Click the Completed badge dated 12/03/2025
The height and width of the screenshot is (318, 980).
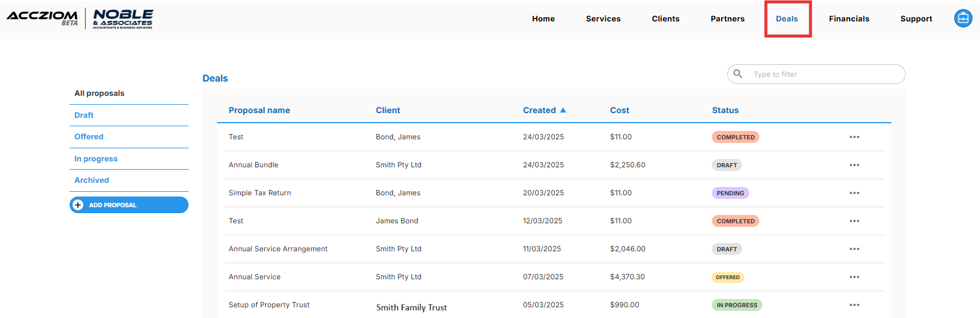click(736, 221)
